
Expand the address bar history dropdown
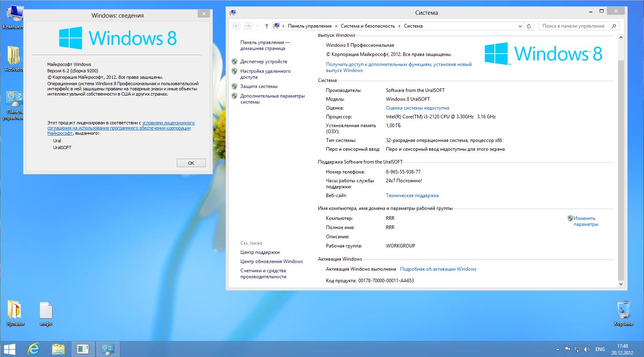point(520,26)
